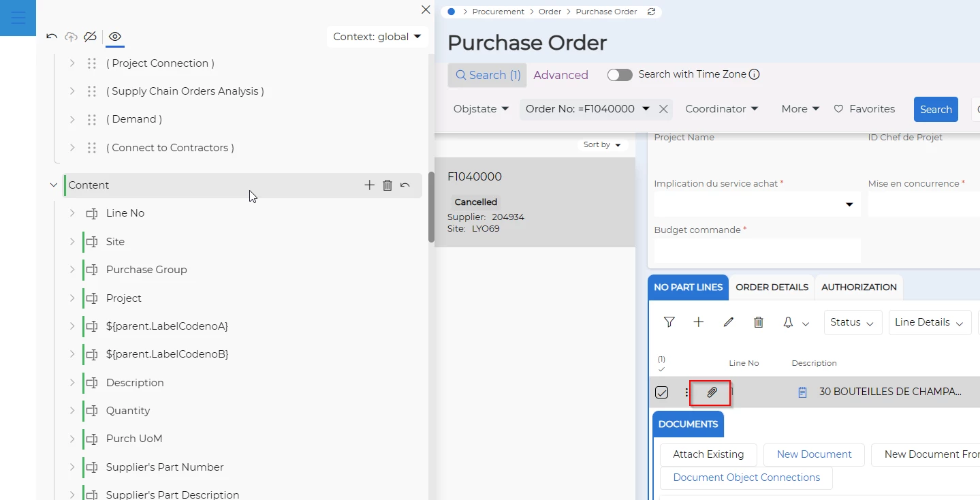The height and width of the screenshot is (500, 980).
Task: Go to Procurement breadcrumb
Action: (499, 12)
